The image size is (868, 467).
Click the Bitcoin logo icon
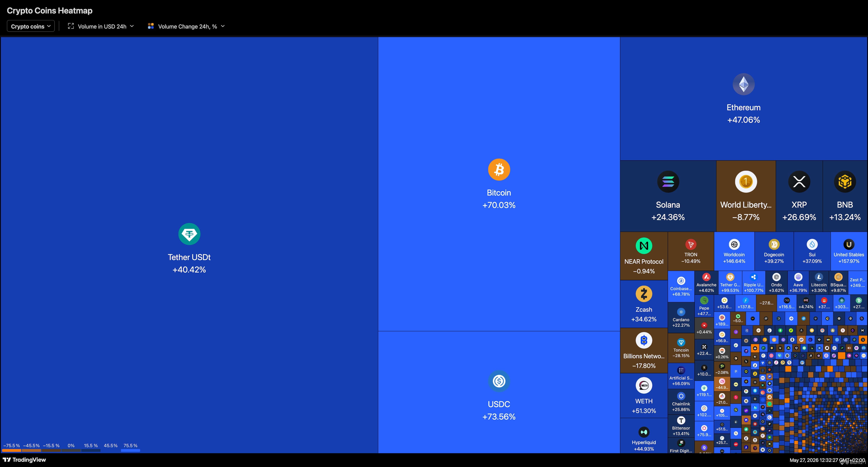pyautogui.click(x=499, y=170)
